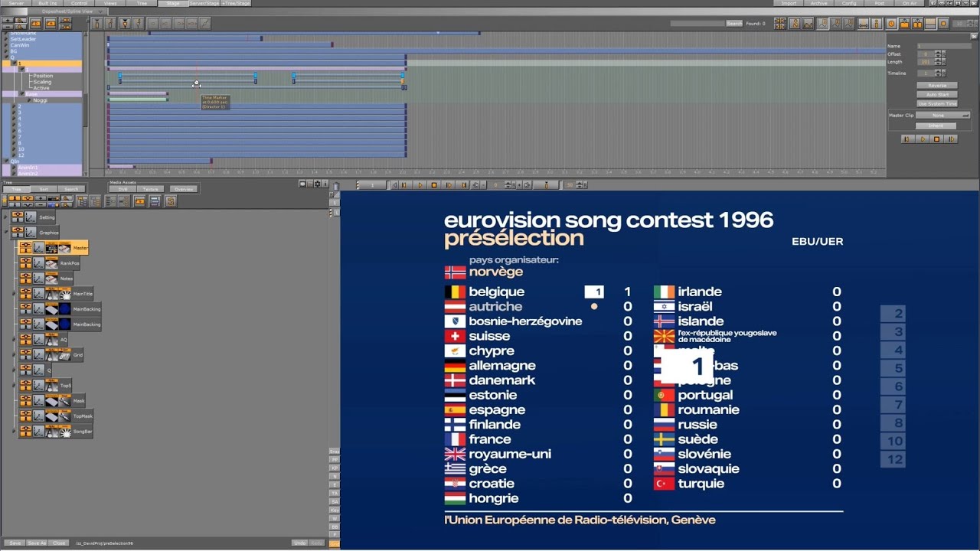
Task: Open the Archive section
Action: coord(819,3)
